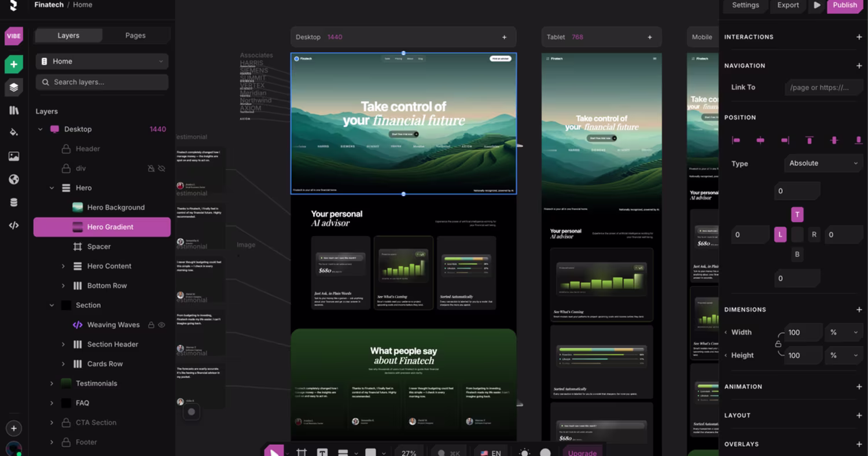This screenshot has width=868, height=456.
Task: Align horizontal center in Position section
Action: [760, 140]
